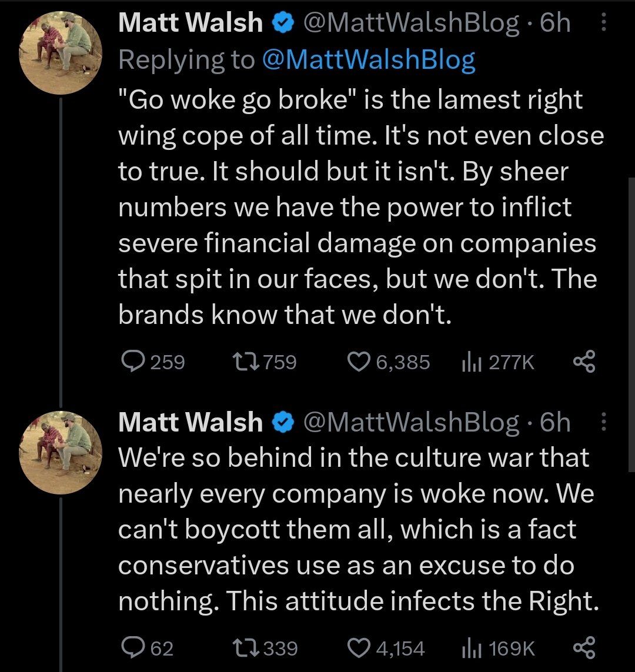The height and width of the screenshot is (672, 635).
Task: Click the verified badge next to first Matt Walsh
Action: 283,24
